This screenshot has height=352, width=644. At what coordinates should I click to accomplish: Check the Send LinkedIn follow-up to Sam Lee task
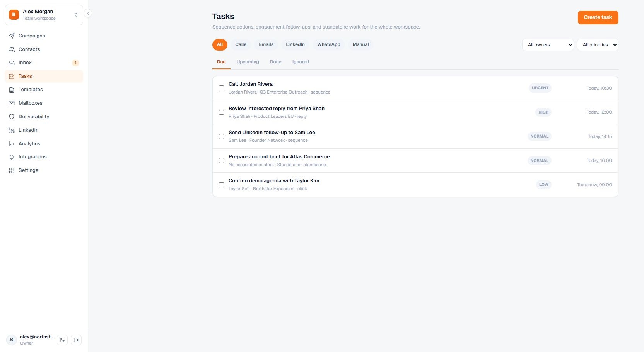click(x=221, y=136)
